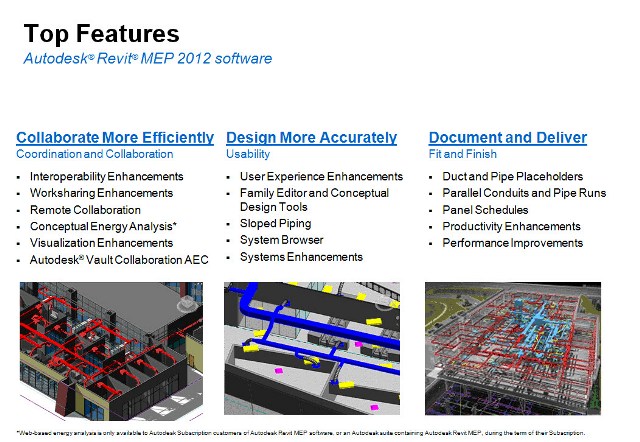Click 'Duct and Pipe Placeholders' bullet
This screenshot has width=640, height=442.
(513, 176)
